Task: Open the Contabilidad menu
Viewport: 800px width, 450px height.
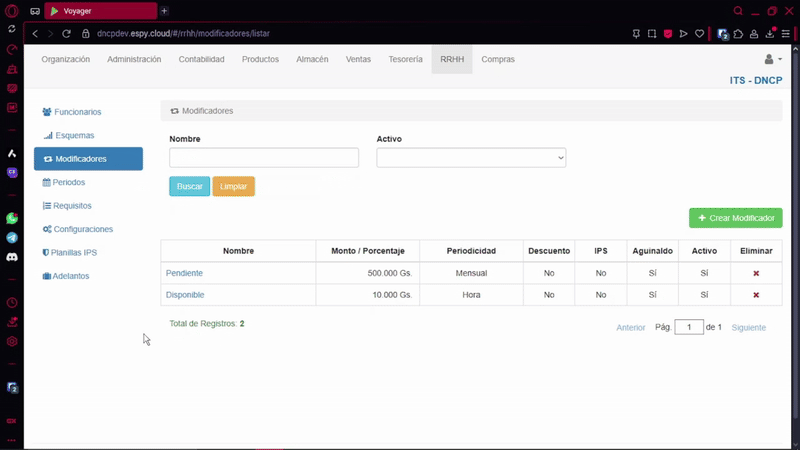Action: (201, 60)
